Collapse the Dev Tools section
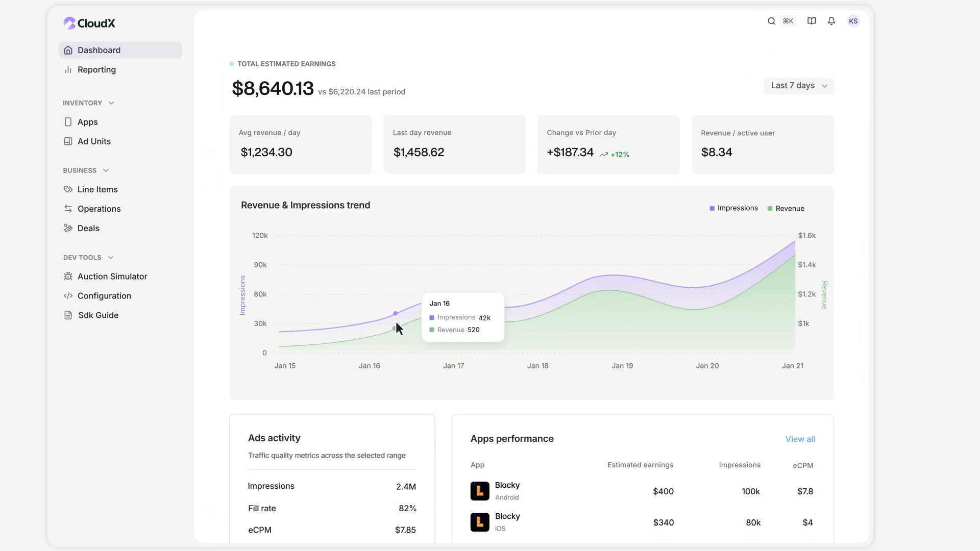Screen dimensions: 980x551 (x=111, y=258)
